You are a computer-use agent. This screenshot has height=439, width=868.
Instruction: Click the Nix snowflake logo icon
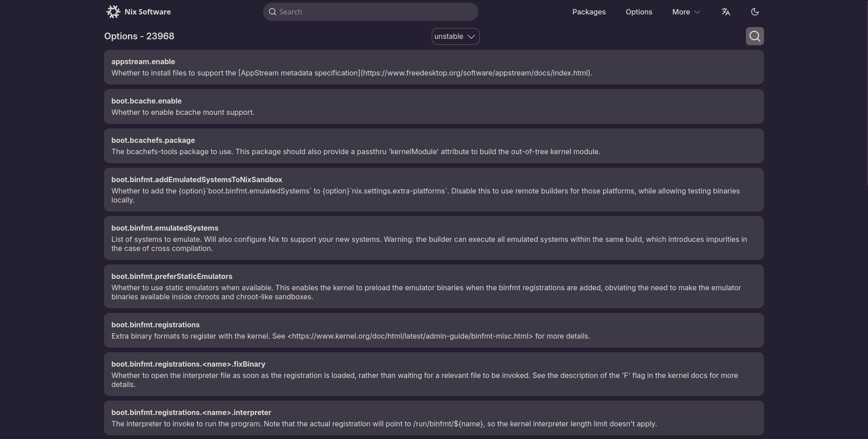pyautogui.click(x=113, y=12)
